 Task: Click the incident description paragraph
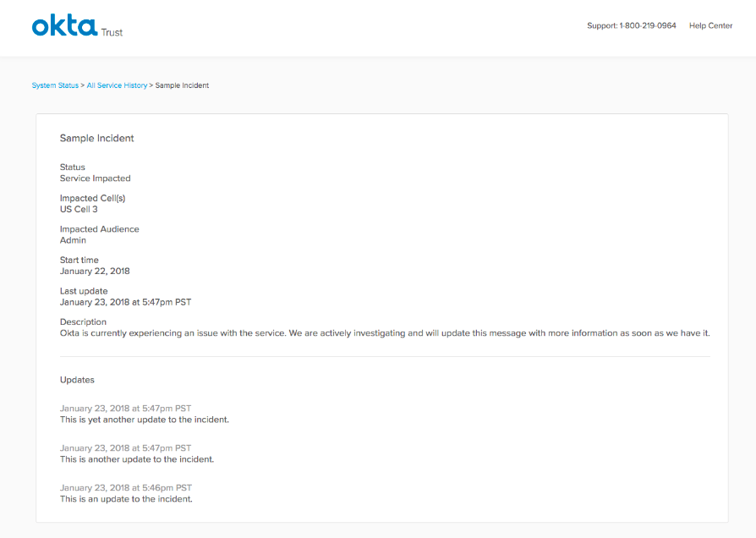385,333
